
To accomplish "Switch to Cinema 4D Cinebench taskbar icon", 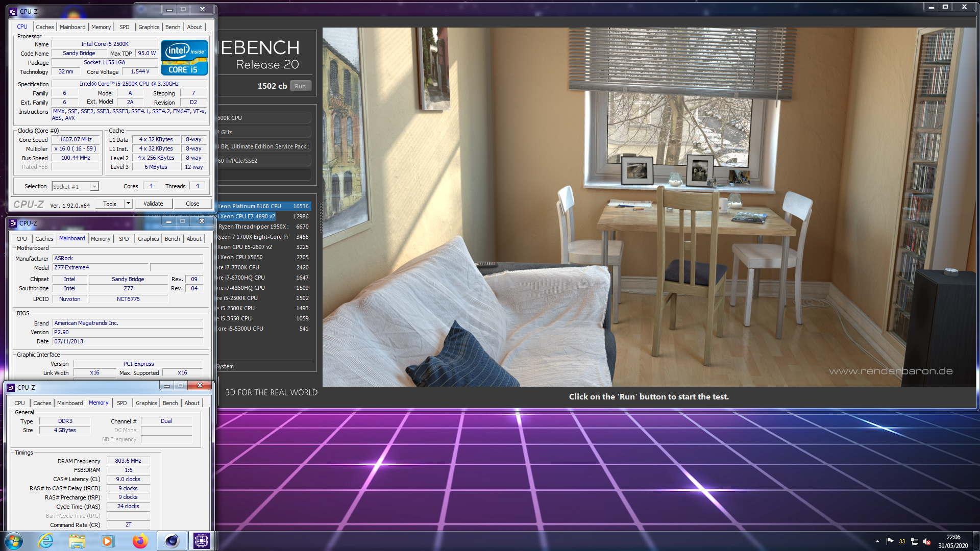I will (x=171, y=541).
